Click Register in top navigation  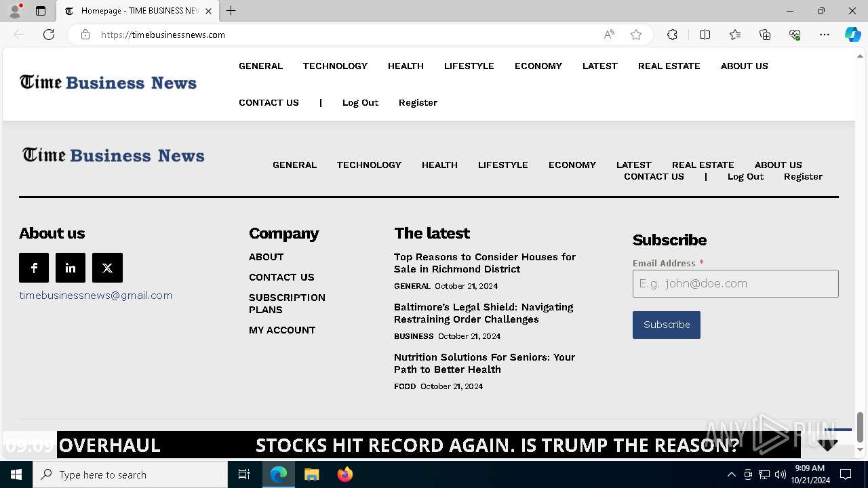pos(418,102)
